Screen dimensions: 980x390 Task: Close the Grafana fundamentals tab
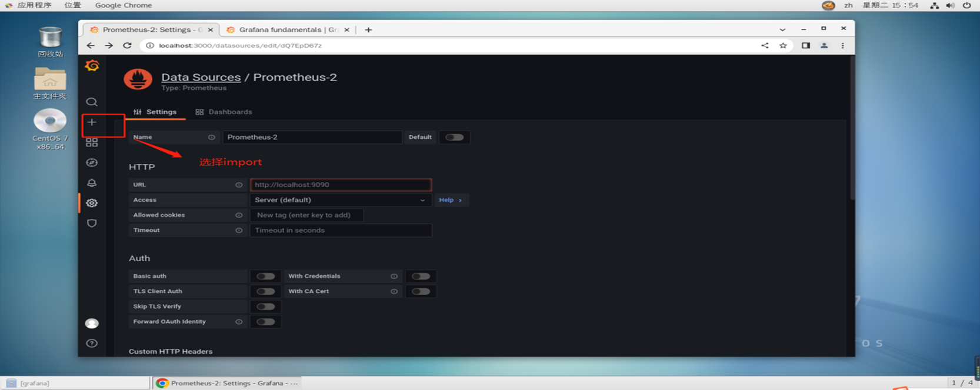(x=346, y=29)
